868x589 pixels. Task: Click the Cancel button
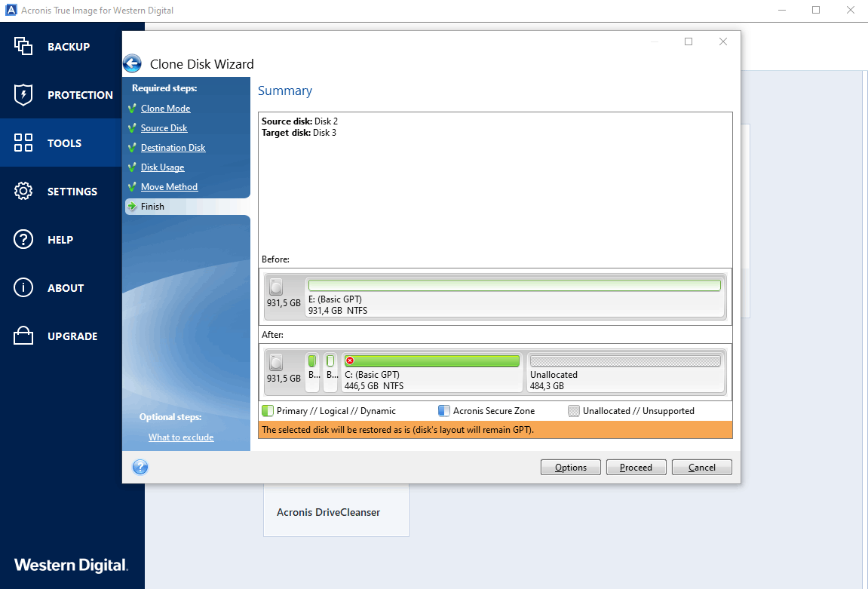[702, 468]
